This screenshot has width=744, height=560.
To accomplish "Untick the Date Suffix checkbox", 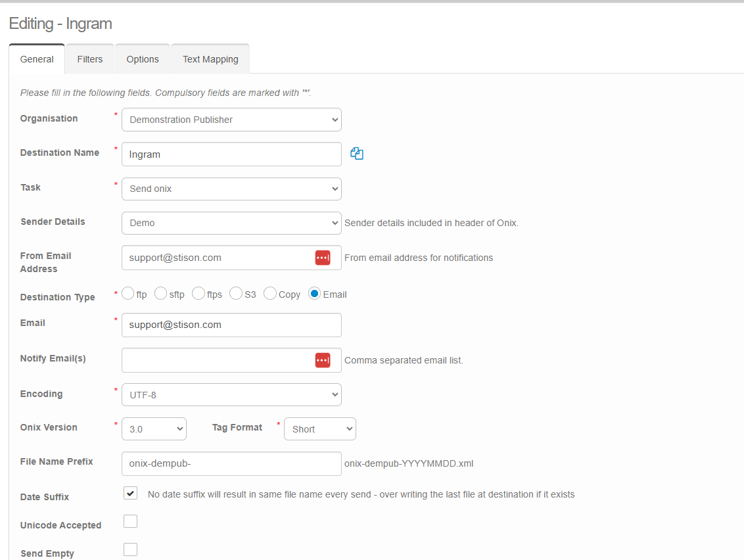I will click(x=130, y=494).
